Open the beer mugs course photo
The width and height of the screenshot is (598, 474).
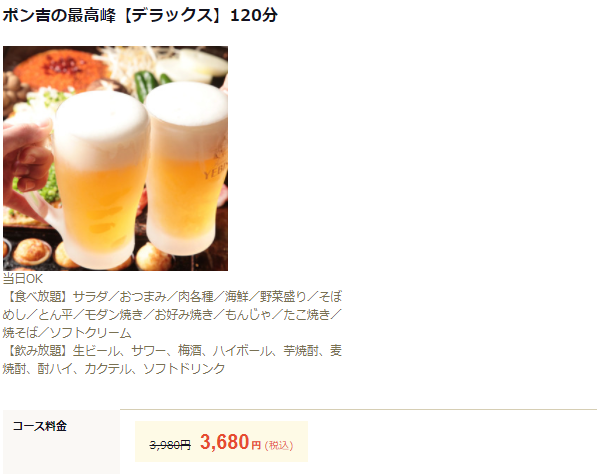tap(116, 159)
